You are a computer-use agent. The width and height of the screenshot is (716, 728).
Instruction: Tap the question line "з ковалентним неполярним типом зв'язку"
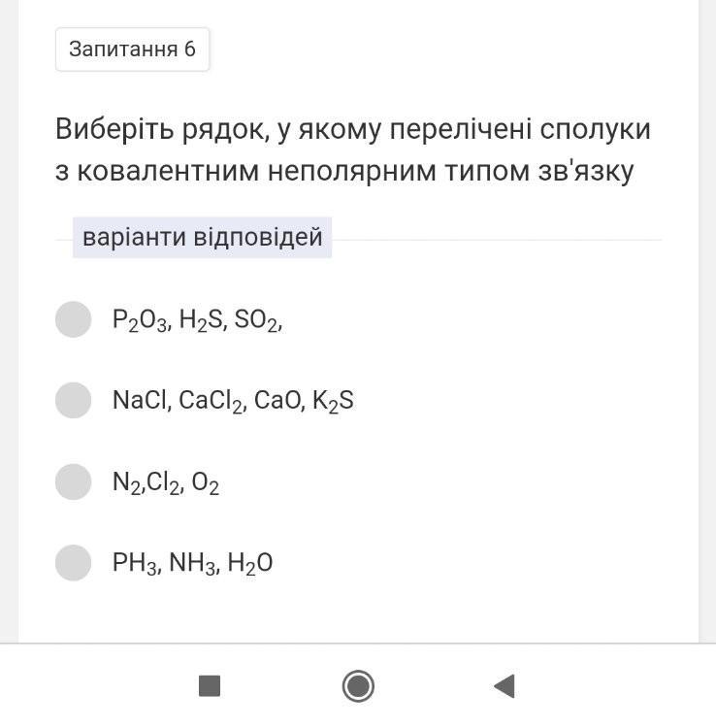343,172
